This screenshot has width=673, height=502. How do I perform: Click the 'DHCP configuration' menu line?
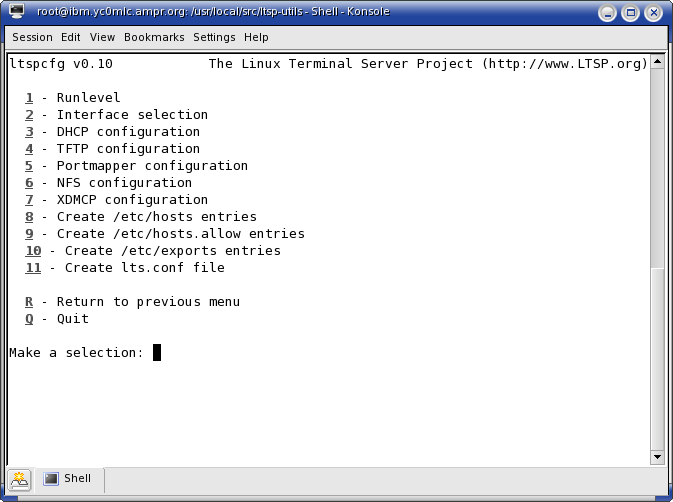coord(112,132)
